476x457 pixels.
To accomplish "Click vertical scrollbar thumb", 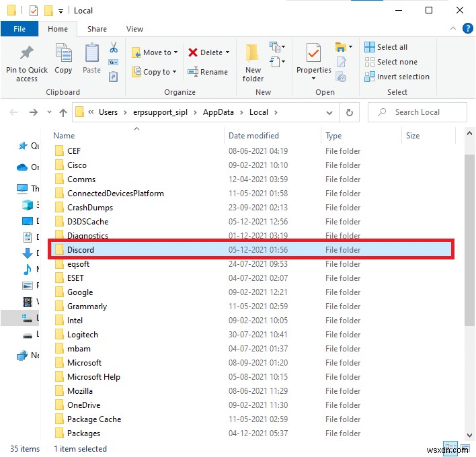I will 469,240.
